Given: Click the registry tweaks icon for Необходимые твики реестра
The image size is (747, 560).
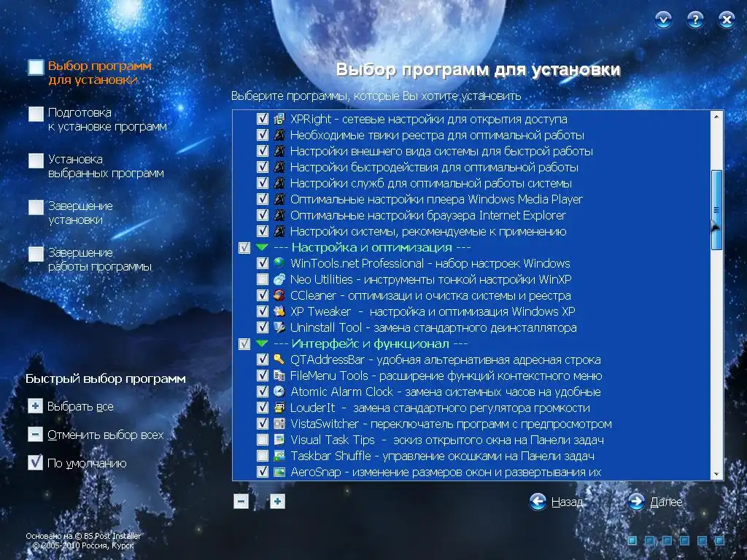Looking at the screenshot, I should [x=279, y=135].
